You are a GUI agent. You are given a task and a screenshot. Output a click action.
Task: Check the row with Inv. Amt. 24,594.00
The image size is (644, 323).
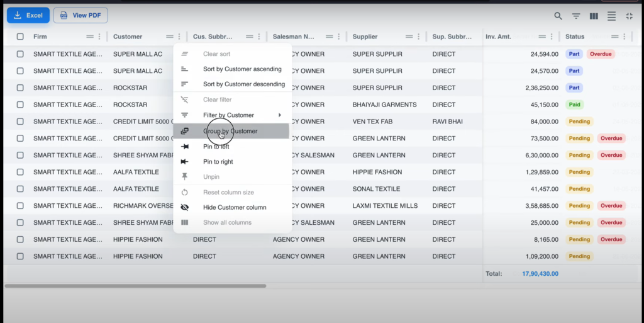pos(20,54)
